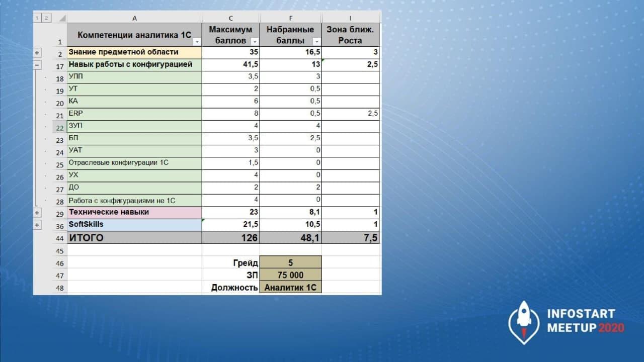Select cell Навык работы с конфигурацией
The height and width of the screenshot is (362, 644).
click(134, 65)
